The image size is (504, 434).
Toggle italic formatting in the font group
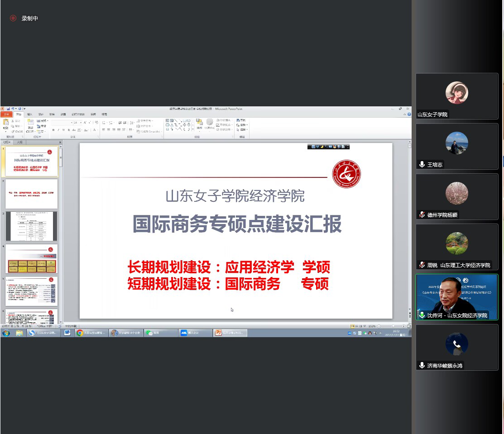point(58,130)
